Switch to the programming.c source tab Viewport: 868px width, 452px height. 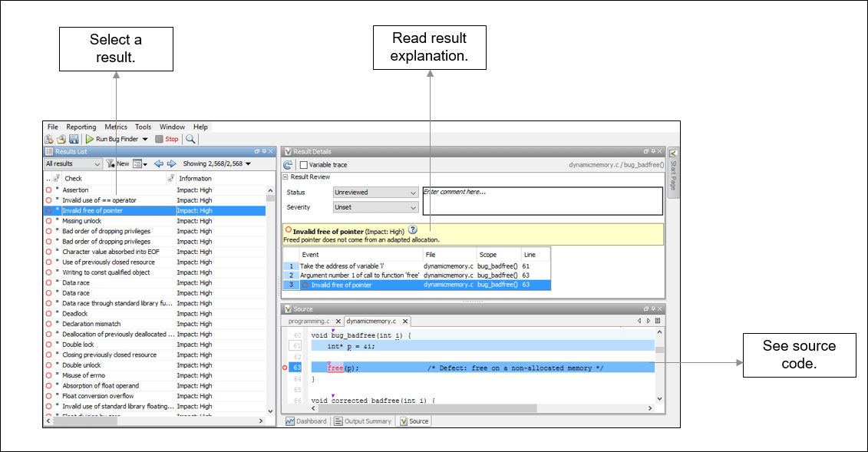pyautogui.click(x=309, y=322)
